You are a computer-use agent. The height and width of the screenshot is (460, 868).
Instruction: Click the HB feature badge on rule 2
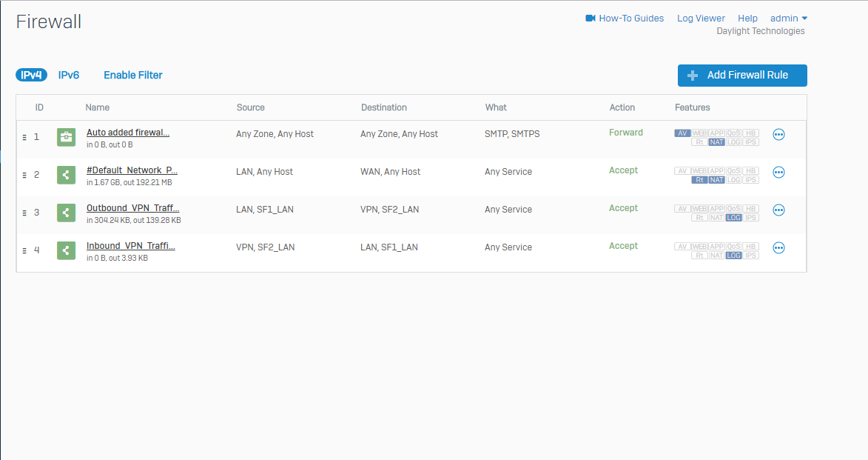tap(750, 170)
